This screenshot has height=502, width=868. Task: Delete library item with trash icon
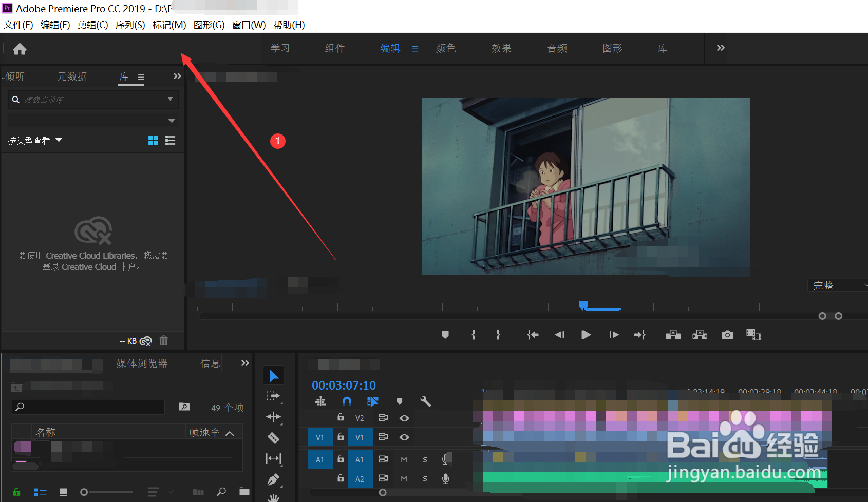point(164,340)
